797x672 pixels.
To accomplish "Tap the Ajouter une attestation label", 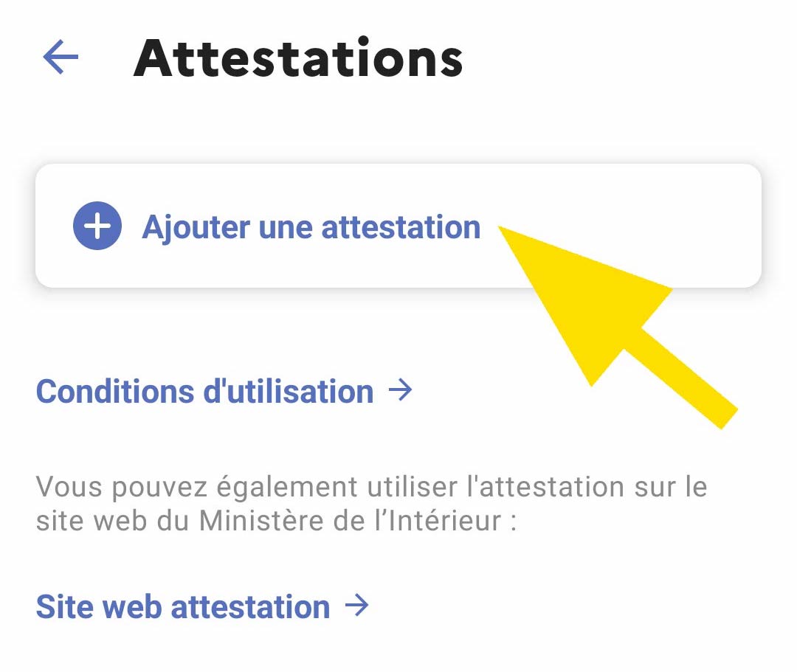I will tap(311, 227).
